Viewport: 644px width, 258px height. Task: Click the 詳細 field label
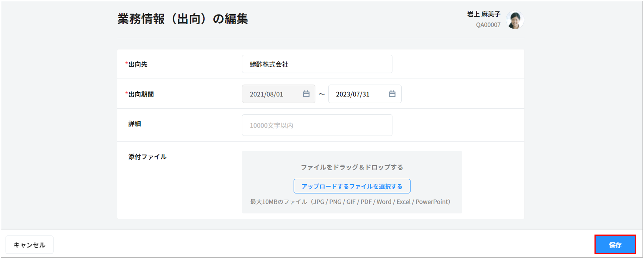[134, 124]
